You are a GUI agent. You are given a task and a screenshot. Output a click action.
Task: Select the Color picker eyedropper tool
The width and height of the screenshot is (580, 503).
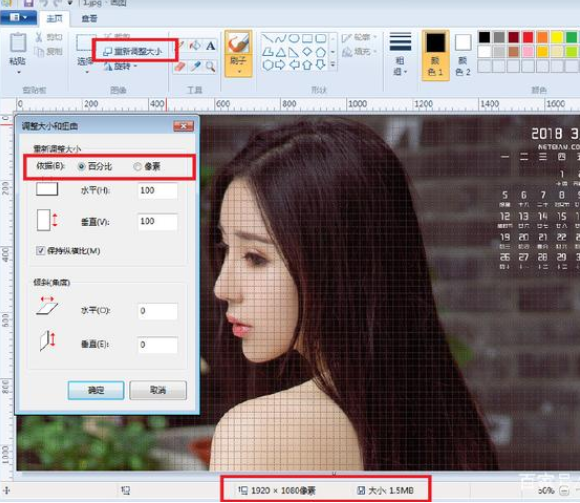[x=195, y=67]
